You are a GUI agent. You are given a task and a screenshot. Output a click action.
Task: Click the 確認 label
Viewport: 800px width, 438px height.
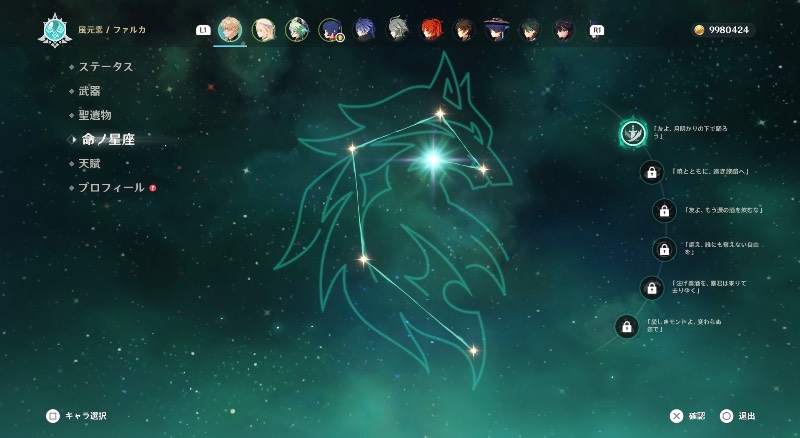click(x=697, y=416)
